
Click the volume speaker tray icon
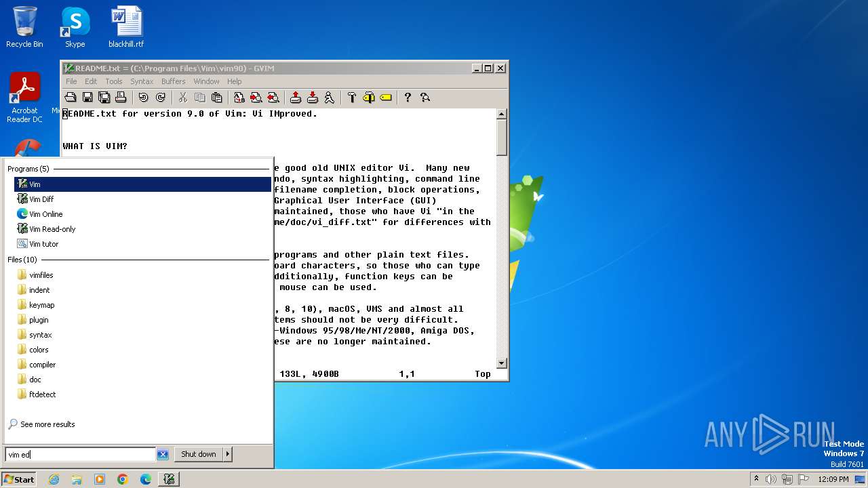(771, 479)
